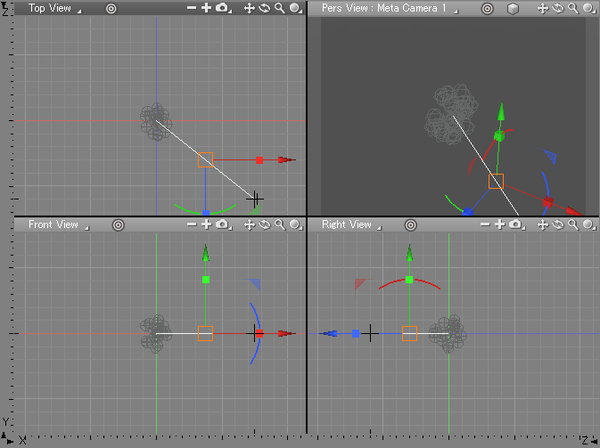Click the plus zoom-in icon in Front View
The height and width of the screenshot is (448, 600).
pyautogui.click(x=206, y=224)
